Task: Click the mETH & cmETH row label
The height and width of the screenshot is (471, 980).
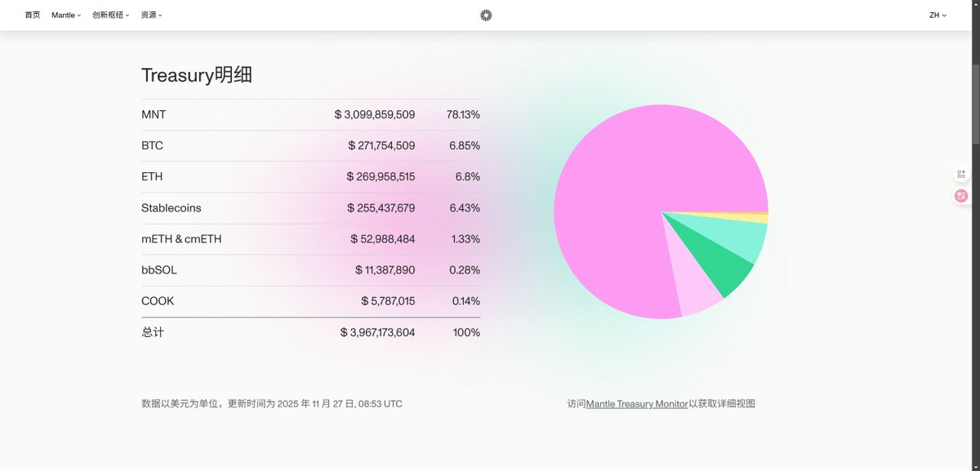Action: (x=181, y=239)
